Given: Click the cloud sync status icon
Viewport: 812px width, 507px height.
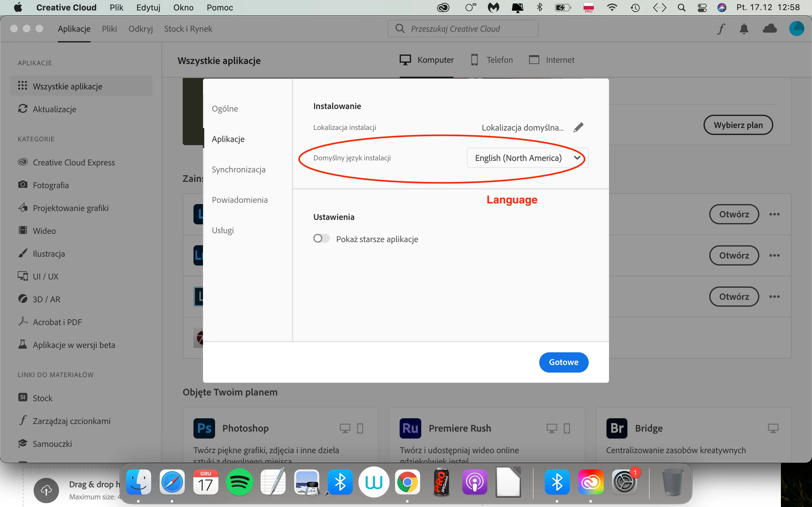Looking at the screenshot, I should [770, 29].
